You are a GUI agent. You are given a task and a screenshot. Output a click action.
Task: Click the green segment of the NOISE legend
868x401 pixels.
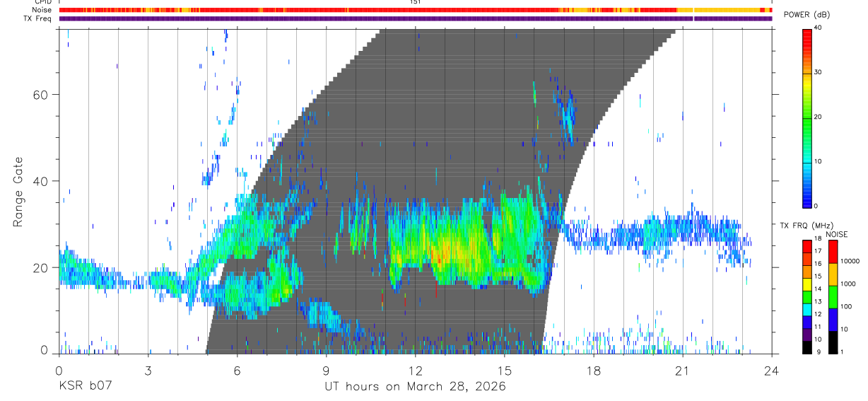[833, 297]
